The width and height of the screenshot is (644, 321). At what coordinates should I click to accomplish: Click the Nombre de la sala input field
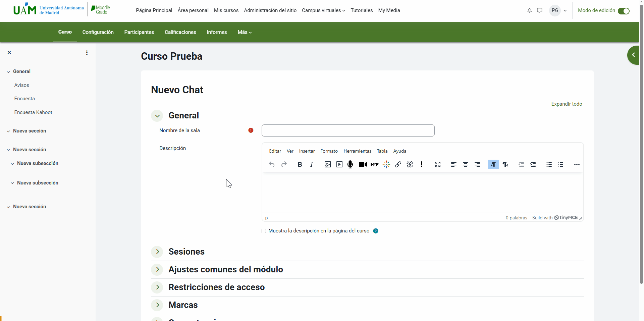pos(348,130)
